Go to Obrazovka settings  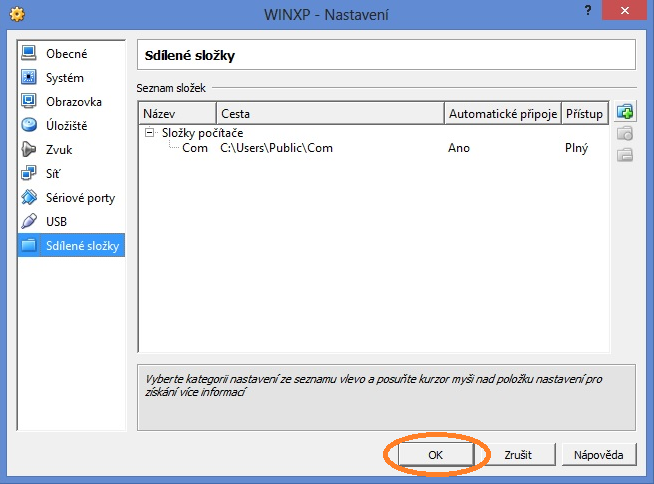point(71,101)
